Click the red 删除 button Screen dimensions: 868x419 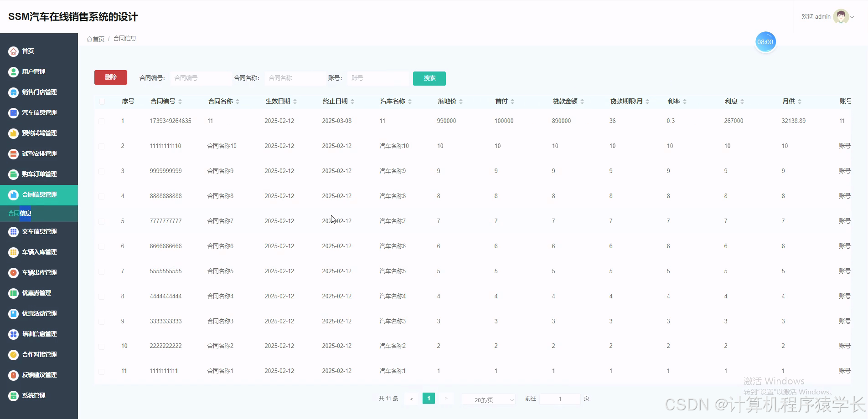coord(111,77)
